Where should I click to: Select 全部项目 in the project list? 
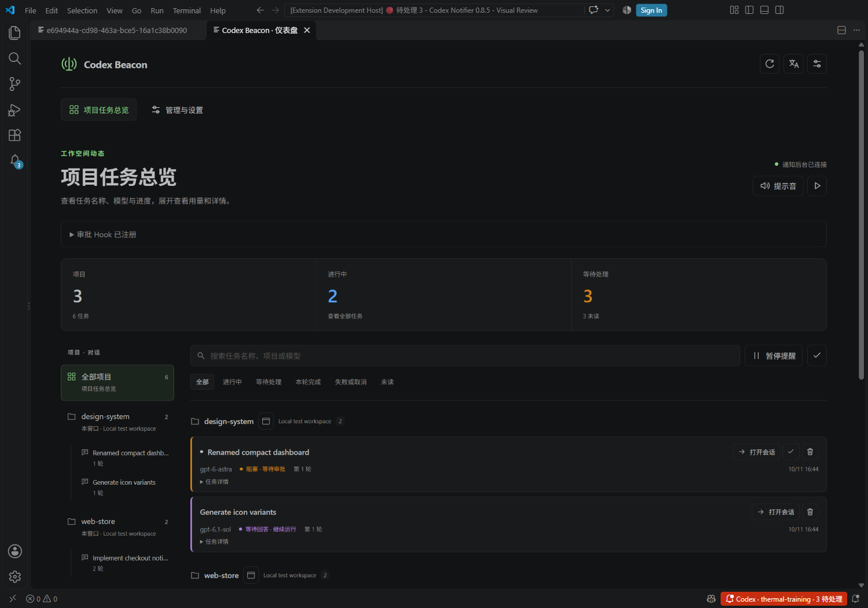click(117, 383)
